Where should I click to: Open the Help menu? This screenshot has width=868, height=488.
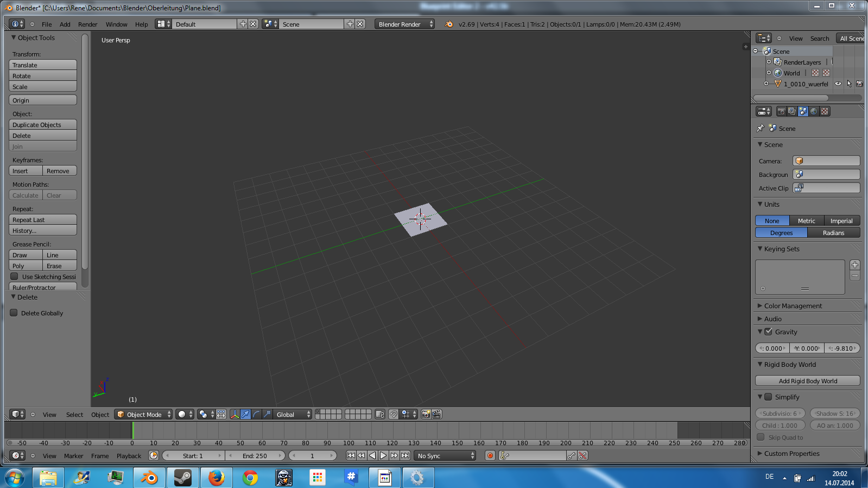pyautogui.click(x=141, y=24)
